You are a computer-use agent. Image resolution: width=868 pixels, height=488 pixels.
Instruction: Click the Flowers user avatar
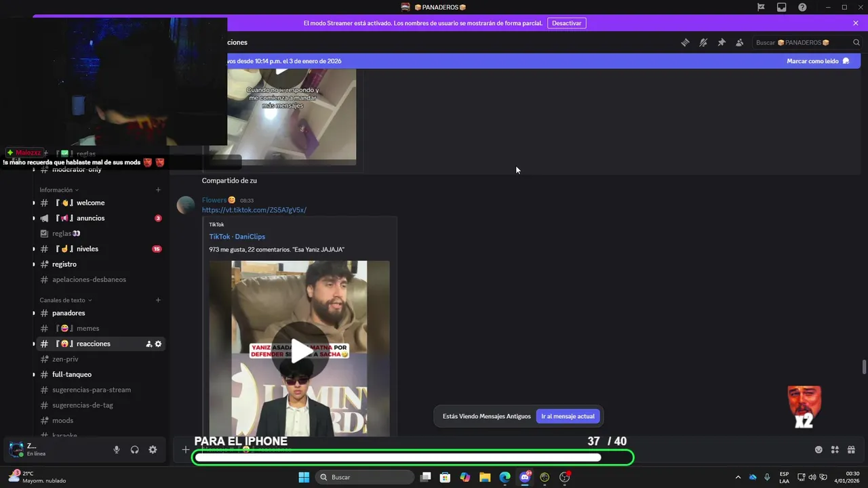[186, 205]
